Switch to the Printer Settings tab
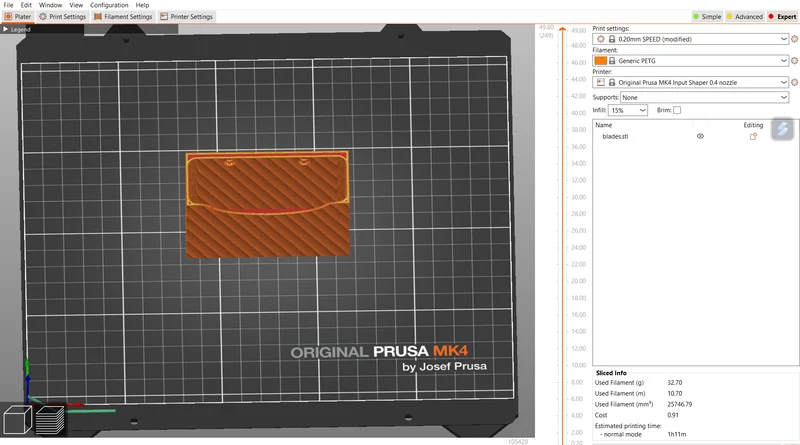The width and height of the screenshot is (800, 445). (186, 16)
